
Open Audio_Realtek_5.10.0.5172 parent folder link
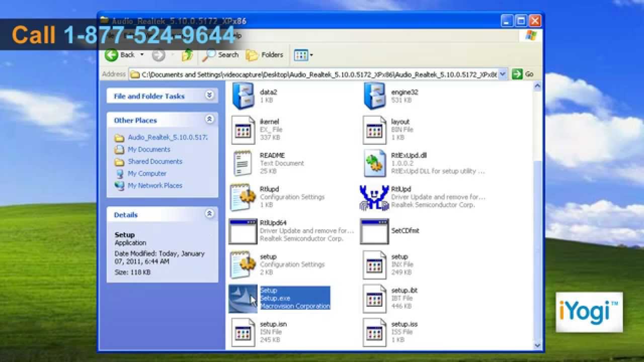tap(167, 137)
